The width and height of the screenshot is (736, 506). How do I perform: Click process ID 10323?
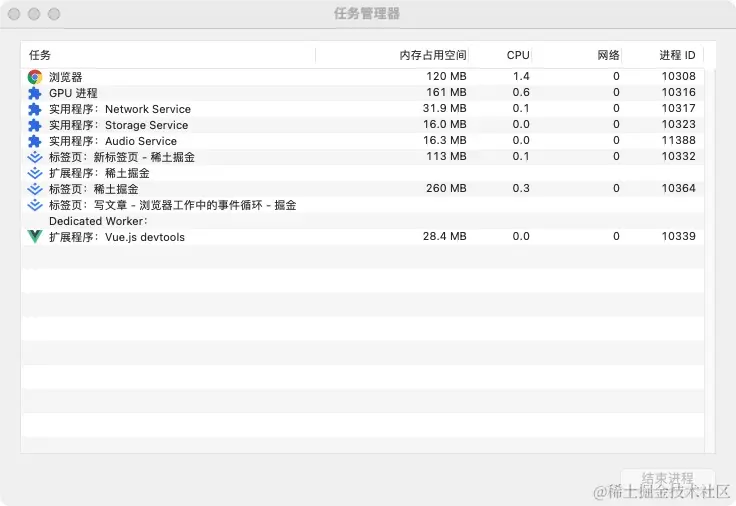click(x=678, y=124)
